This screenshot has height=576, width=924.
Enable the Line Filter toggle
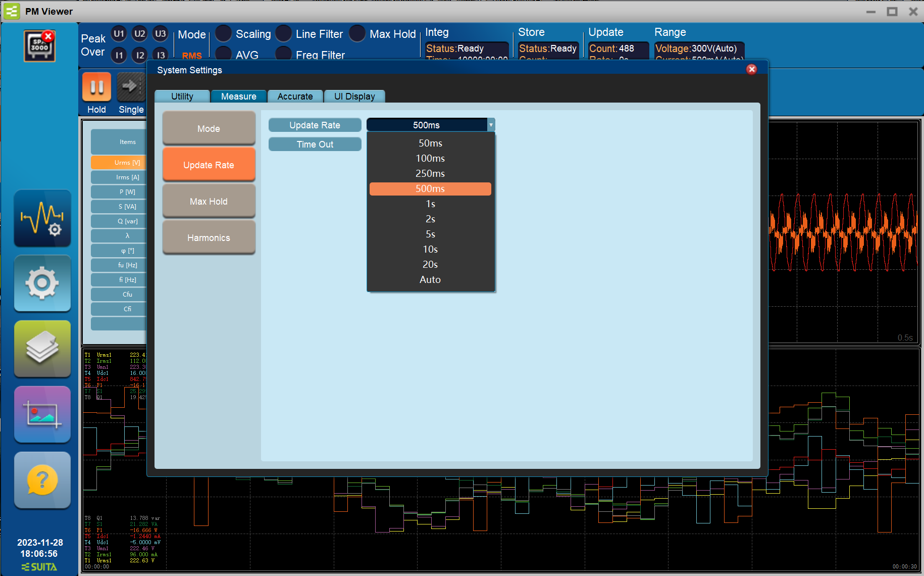284,34
